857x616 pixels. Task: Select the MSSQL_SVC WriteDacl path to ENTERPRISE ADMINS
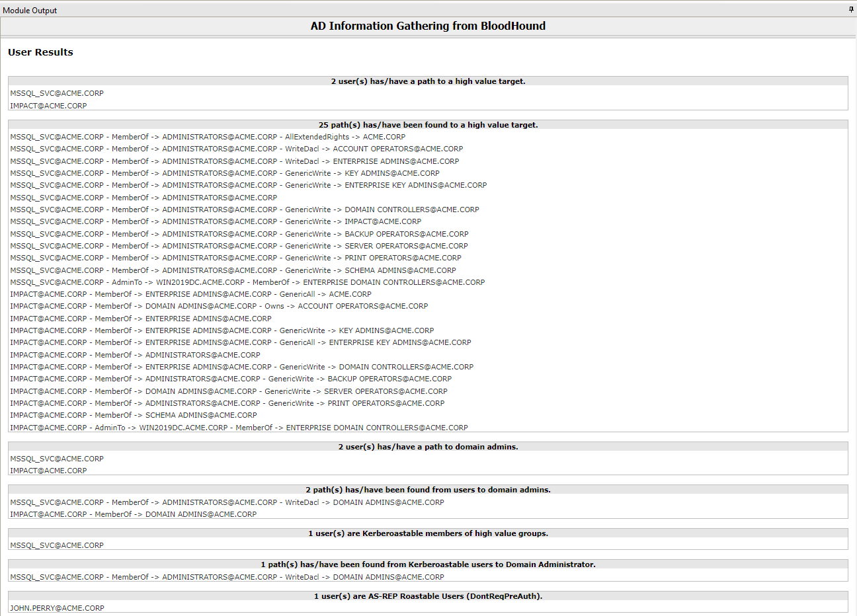235,161
